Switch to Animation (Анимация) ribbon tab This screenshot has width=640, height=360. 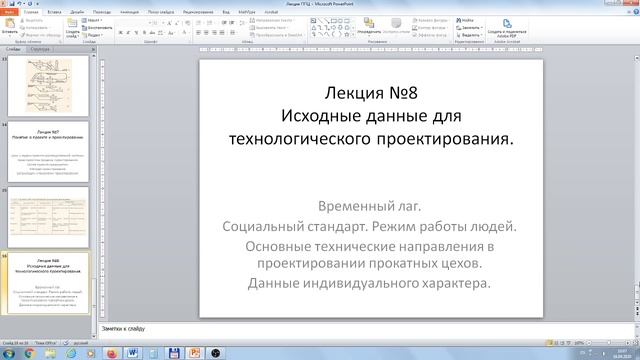(x=129, y=12)
